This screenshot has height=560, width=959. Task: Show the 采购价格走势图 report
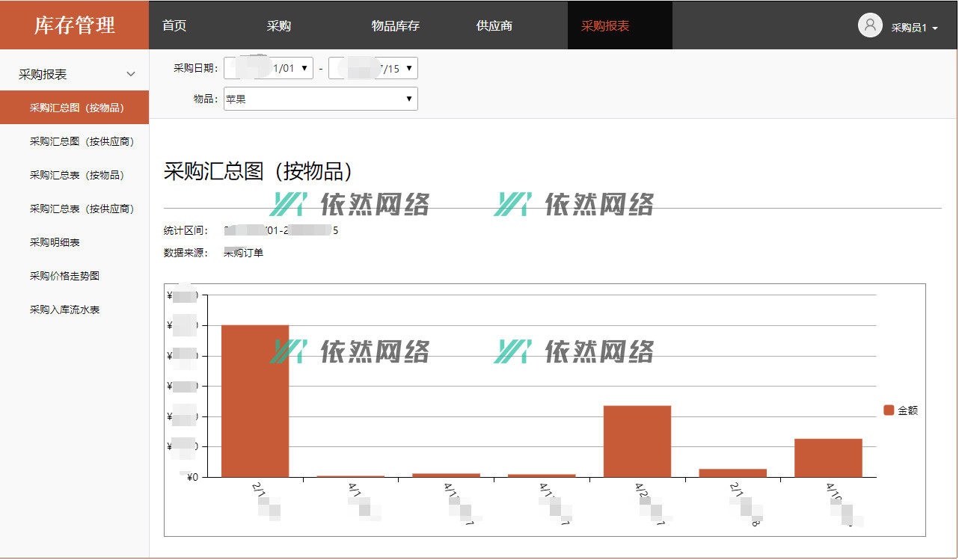coord(64,276)
